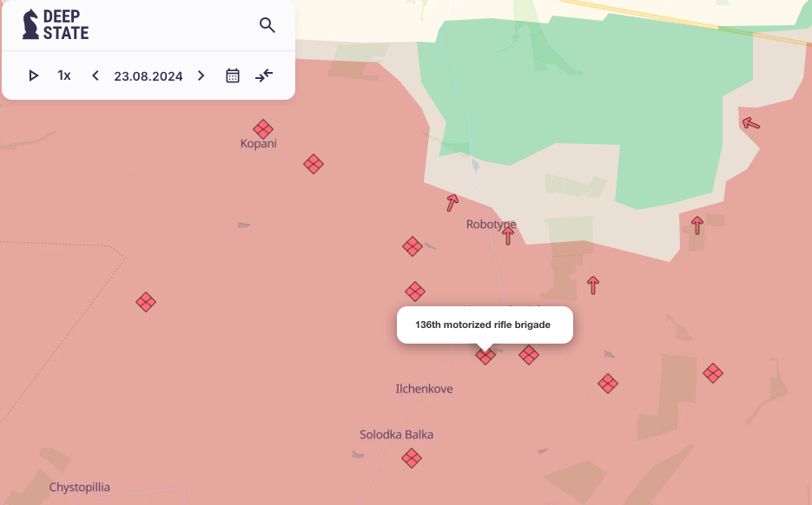Click unit marker under the brigade tooltip
Viewport: 812px width, 505px height.
485,355
